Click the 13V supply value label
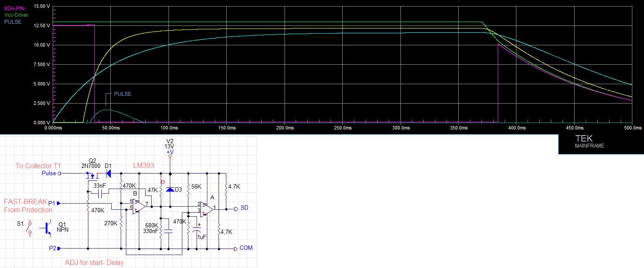 169,147
